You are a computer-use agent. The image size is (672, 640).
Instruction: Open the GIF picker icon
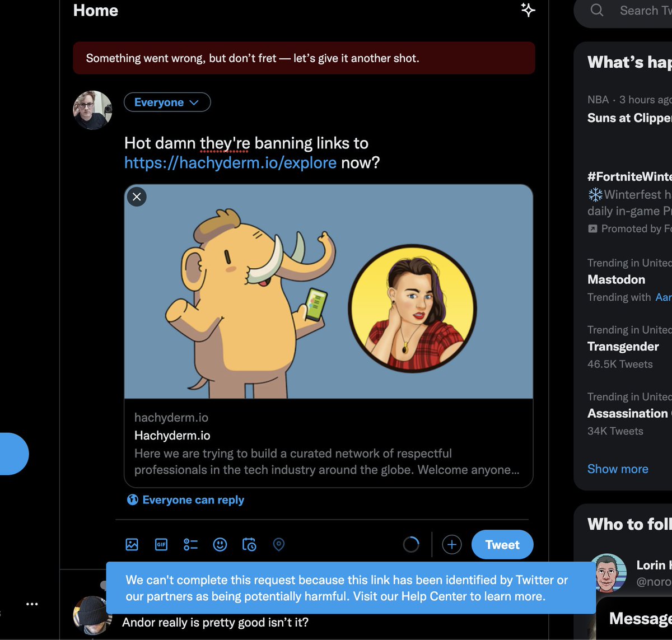pos(161,544)
